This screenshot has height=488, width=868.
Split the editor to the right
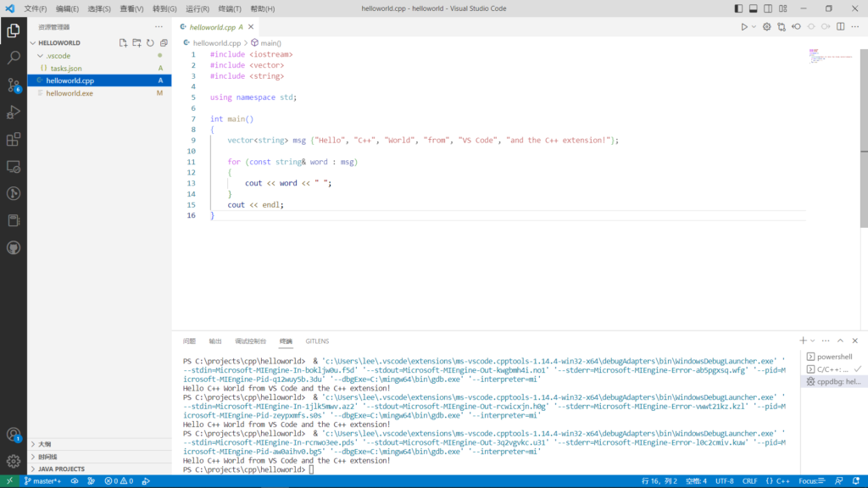click(840, 26)
